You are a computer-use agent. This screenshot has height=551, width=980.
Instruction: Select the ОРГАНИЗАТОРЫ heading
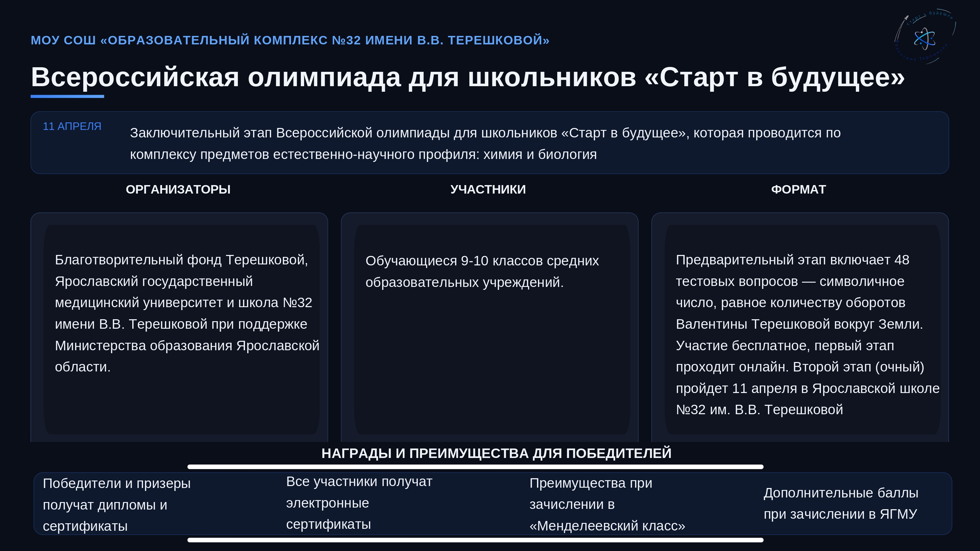click(x=178, y=189)
